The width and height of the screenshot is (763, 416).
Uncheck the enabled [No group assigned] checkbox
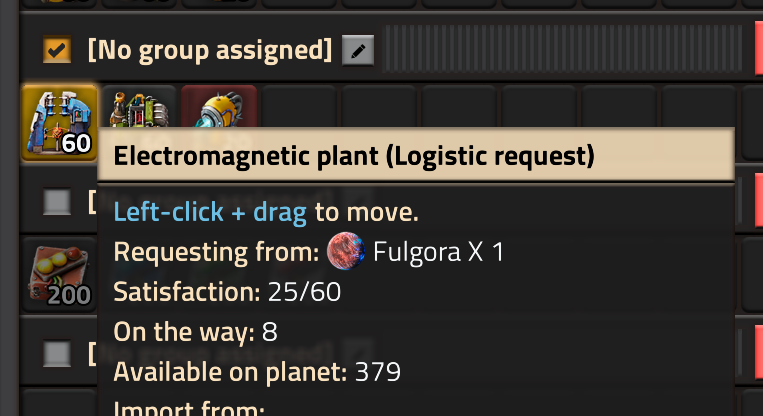[57, 50]
